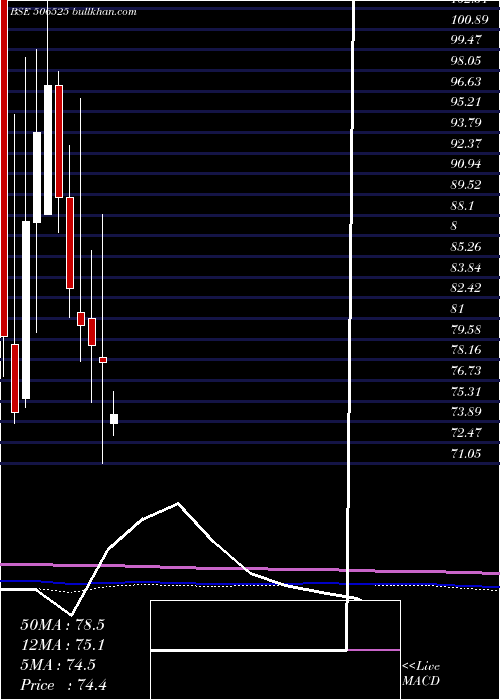Click the 75.31 price axis label
The width and height of the screenshot is (500, 700).
(466, 392)
